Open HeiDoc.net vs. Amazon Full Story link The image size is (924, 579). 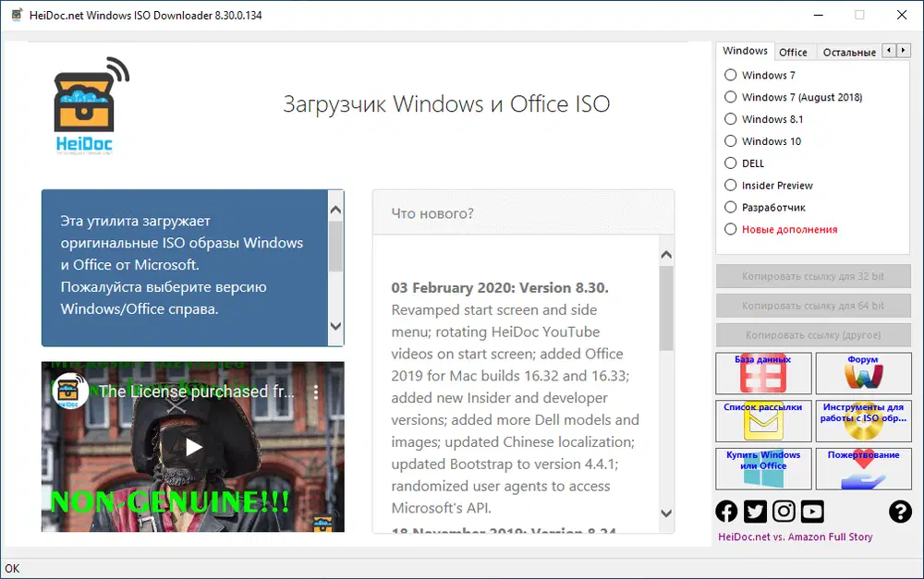pyautogui.click(x=795, y=537)
